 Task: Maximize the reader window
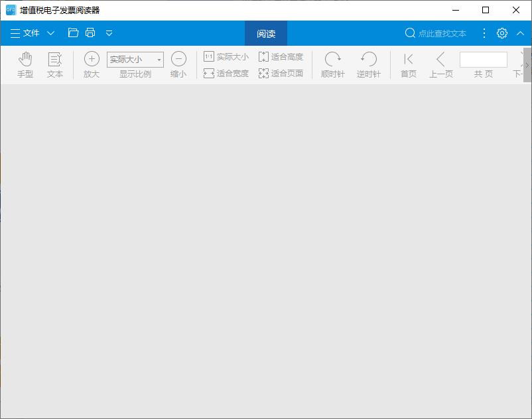(486, 10)
